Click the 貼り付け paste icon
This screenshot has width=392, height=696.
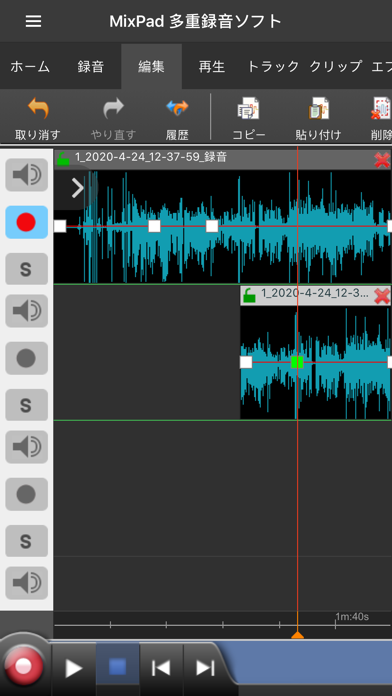[x=318, y=109]
